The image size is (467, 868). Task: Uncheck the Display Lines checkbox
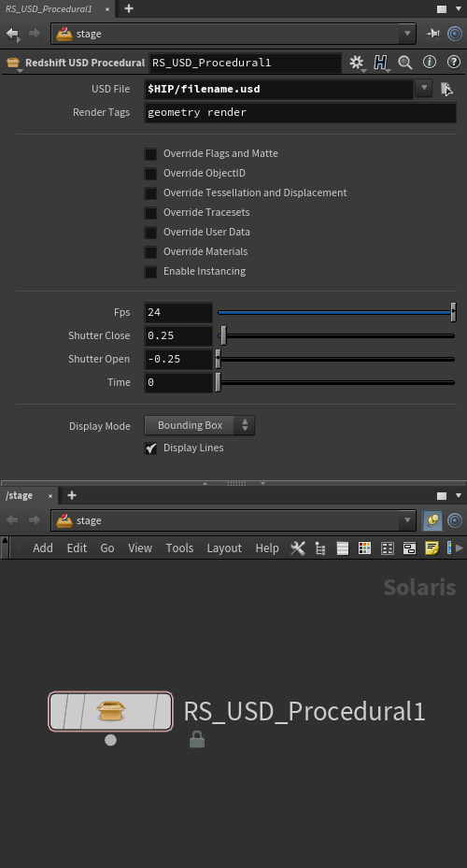coord(150,448)
